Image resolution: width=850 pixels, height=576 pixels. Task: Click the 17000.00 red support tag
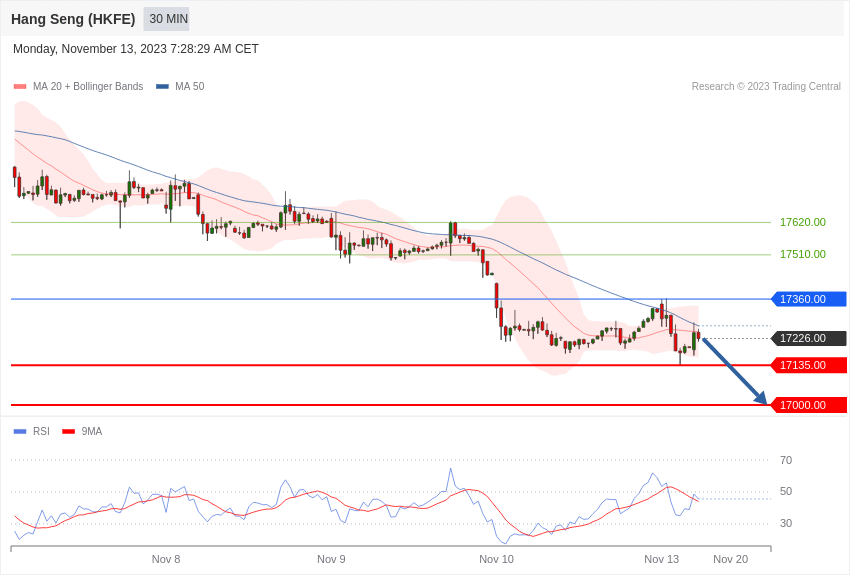(x=808, y=405)
